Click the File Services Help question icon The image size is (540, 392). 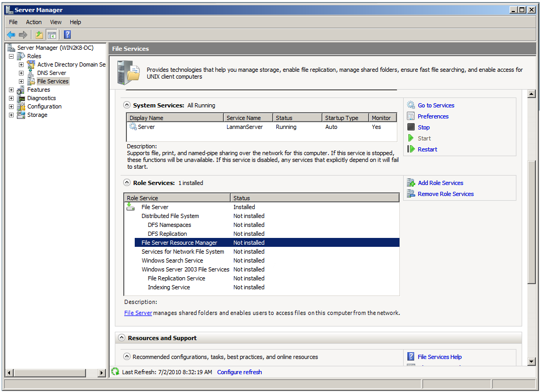coord(411,356)
